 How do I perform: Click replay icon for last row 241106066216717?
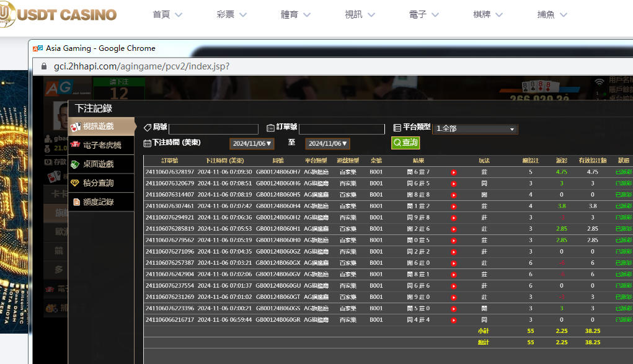[453, 320]
